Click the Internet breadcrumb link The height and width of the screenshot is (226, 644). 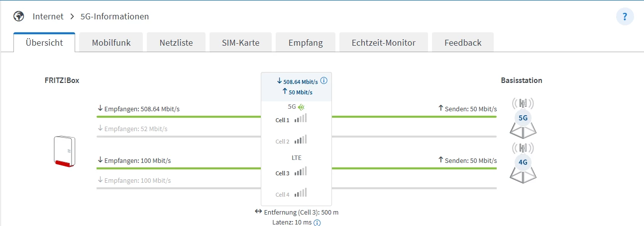pos(48,16)
